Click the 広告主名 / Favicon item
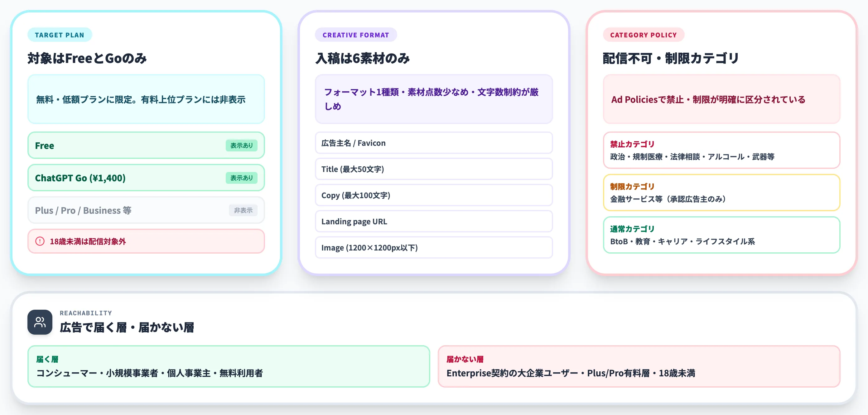 point(434,143)
